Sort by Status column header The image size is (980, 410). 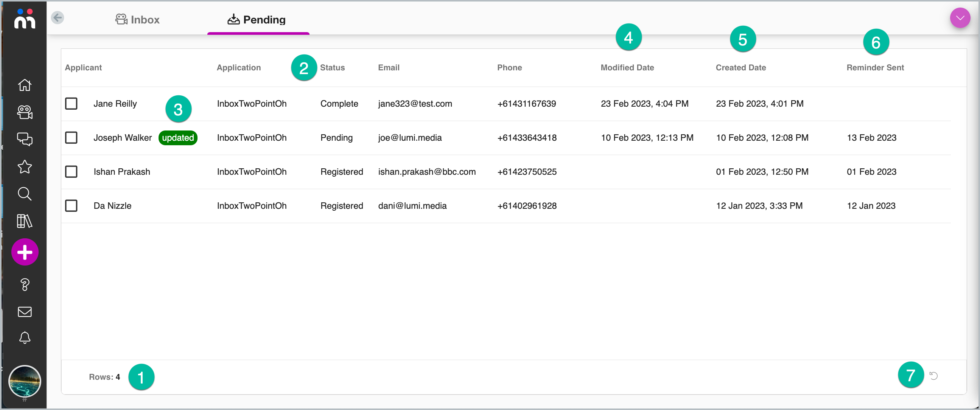pyautogui.click(x=332, y=67)
